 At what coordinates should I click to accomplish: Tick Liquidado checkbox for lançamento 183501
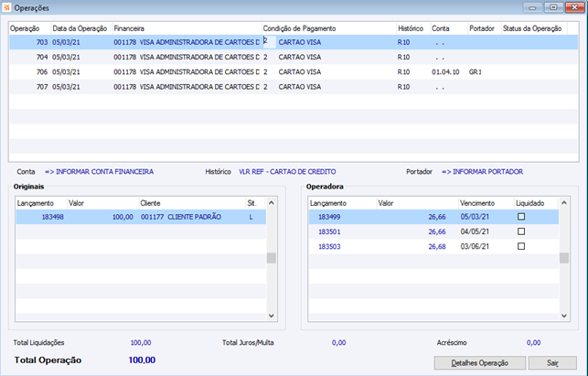point(521,231)
